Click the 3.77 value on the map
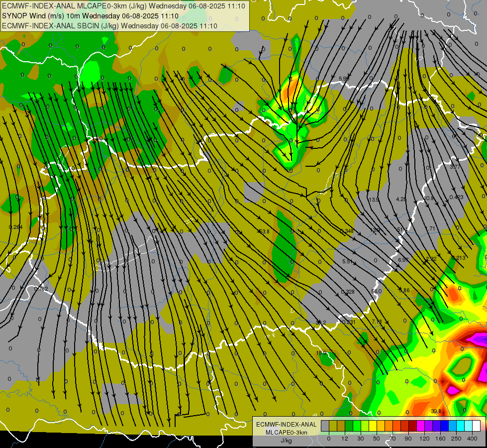Image resolution: width=487 pixels, height=448 pixels. 455,167
